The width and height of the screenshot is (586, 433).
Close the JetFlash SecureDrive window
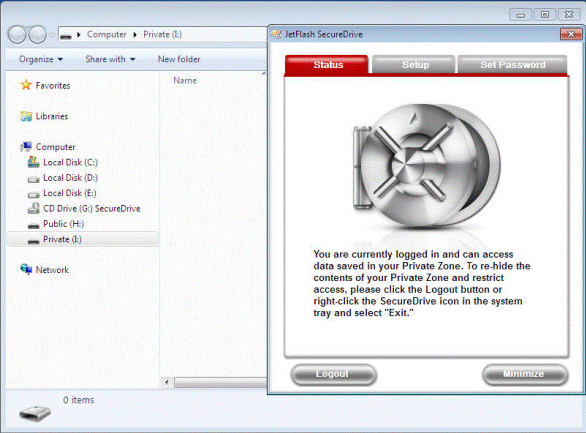571,34
